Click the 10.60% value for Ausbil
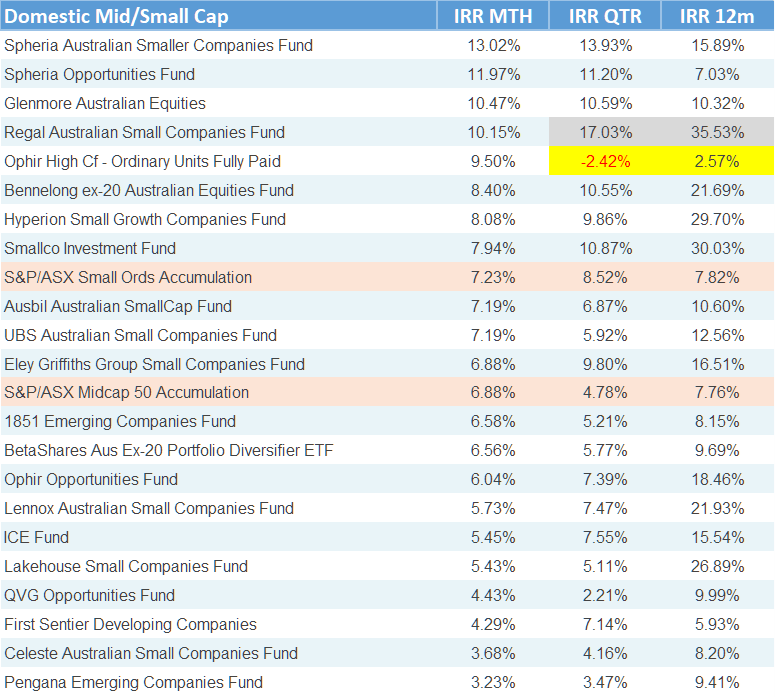Screen dimensions: 775x698 coord(718,306)
